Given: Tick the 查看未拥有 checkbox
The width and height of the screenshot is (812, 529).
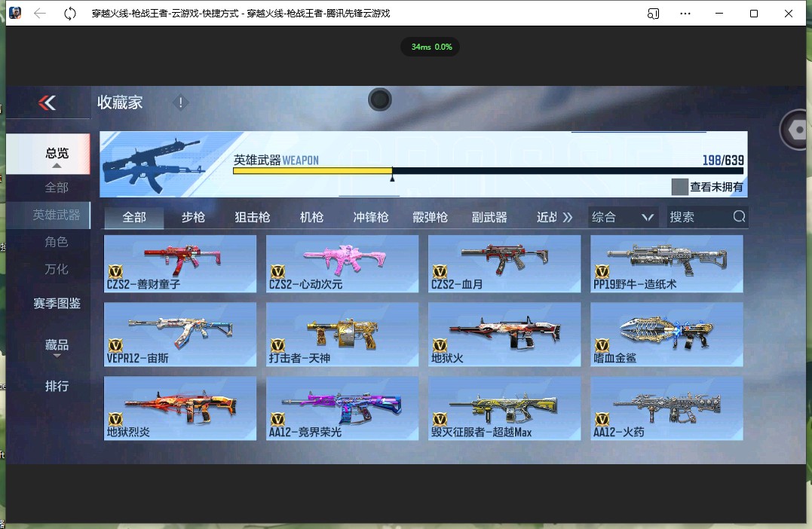Looking at the screenshot, I should pyautogui.click(x=679, y=187).
